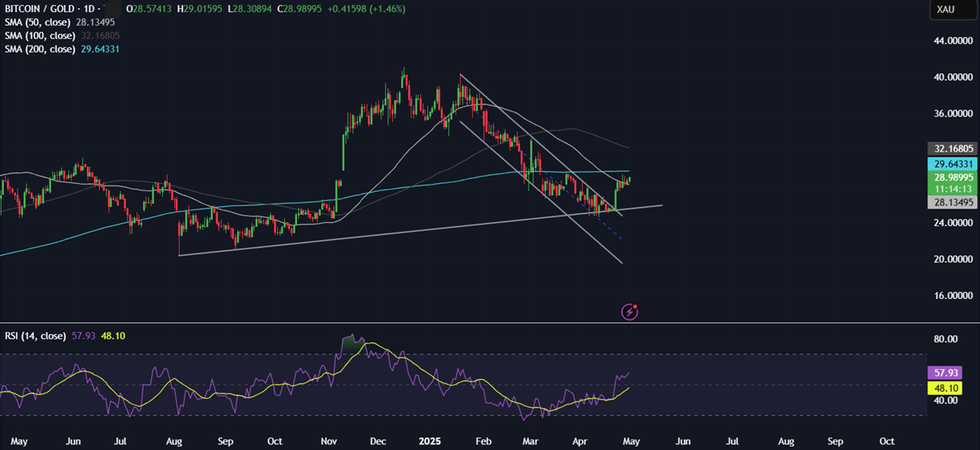The height and width of the screenshot is (450, 980).
Task: Click the high value H29.01595
Action: point(201,9)
